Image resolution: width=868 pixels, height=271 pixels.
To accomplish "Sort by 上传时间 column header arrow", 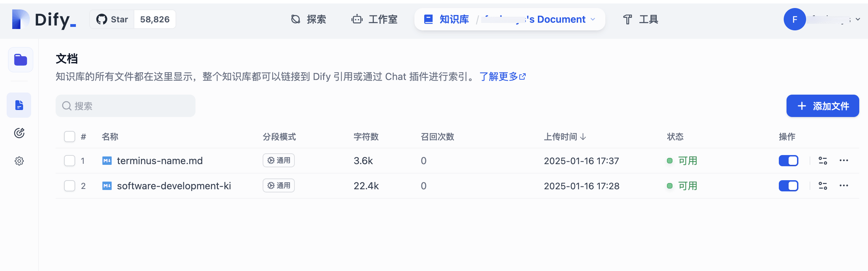I will (583, 137).
